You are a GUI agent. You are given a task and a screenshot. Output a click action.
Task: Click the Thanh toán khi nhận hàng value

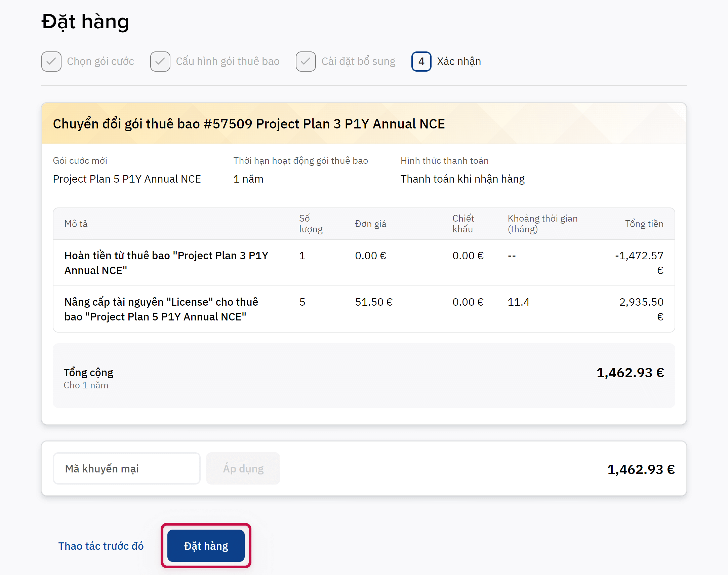[x=462, y=179]
